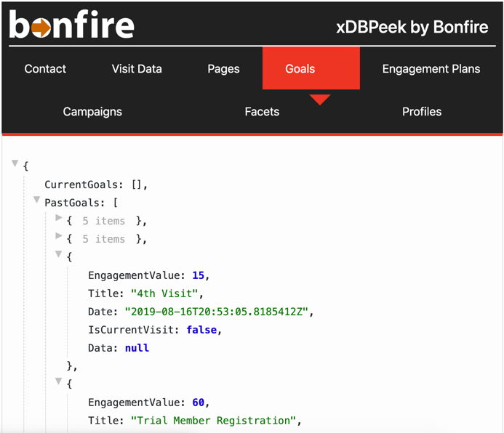Expand the first collapsed 5 items object
The height and width of the screenshot is (433, 504).
58,218
